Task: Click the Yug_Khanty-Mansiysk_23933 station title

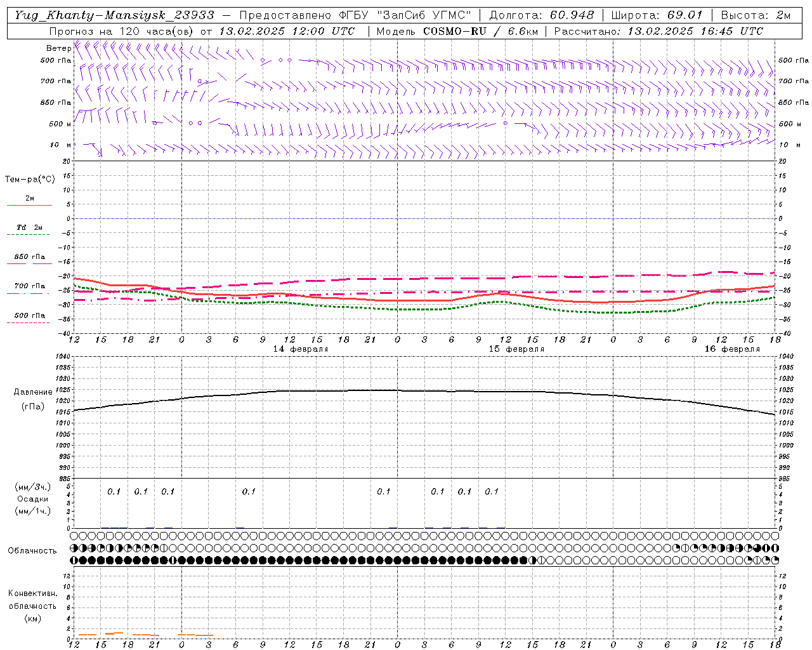Action: click(x=114, y=15)
